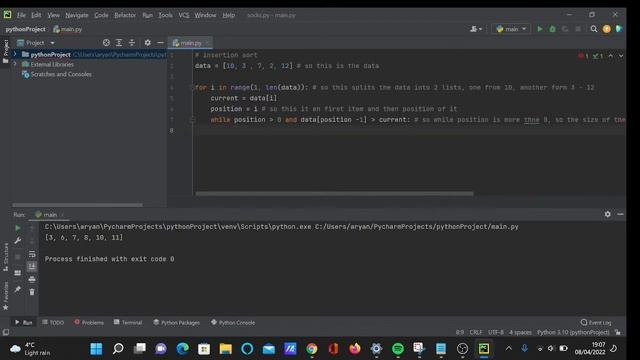Open the File menu

[x=21, y=15]
